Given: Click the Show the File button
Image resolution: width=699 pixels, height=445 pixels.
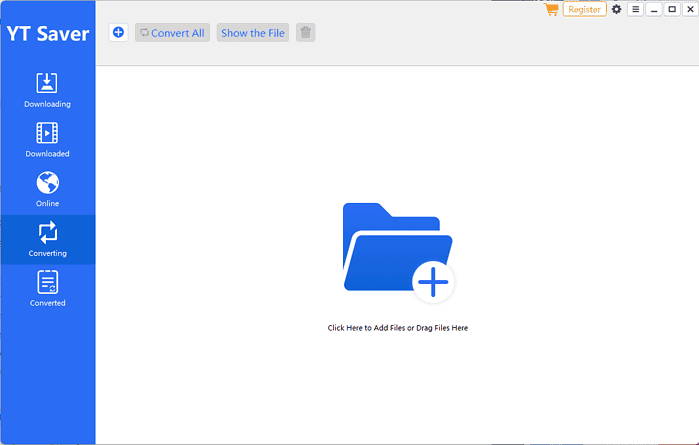Looking at the screenshot, I should tap(253, 33).
